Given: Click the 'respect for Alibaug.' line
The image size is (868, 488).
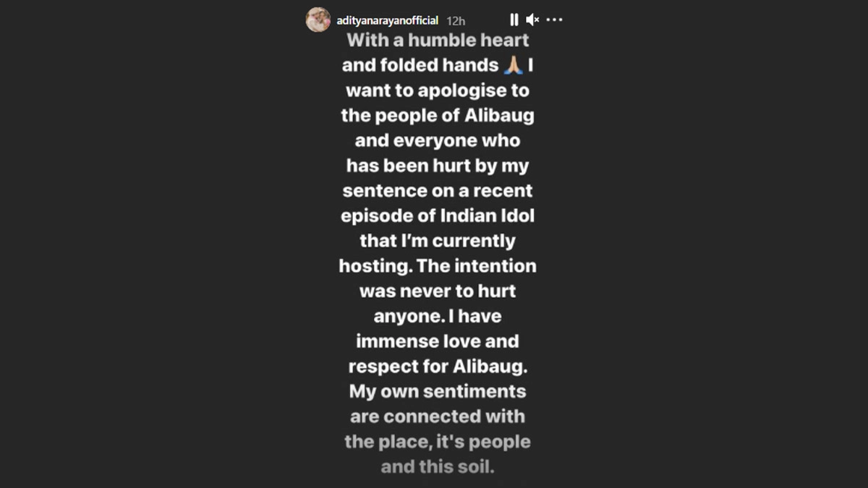Looking at the screenshot, I should click(x=438, y=366).
